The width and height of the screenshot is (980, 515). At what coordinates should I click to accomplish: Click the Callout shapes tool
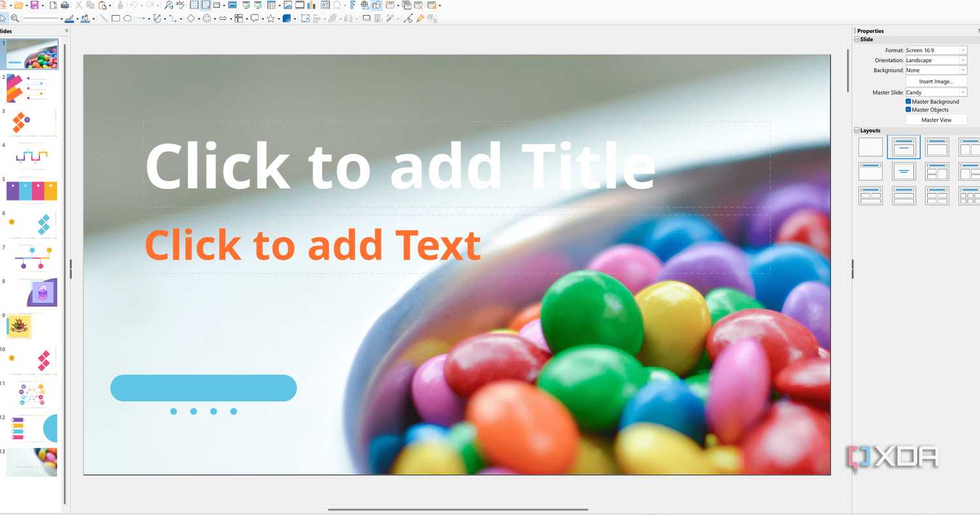(255, 18)
